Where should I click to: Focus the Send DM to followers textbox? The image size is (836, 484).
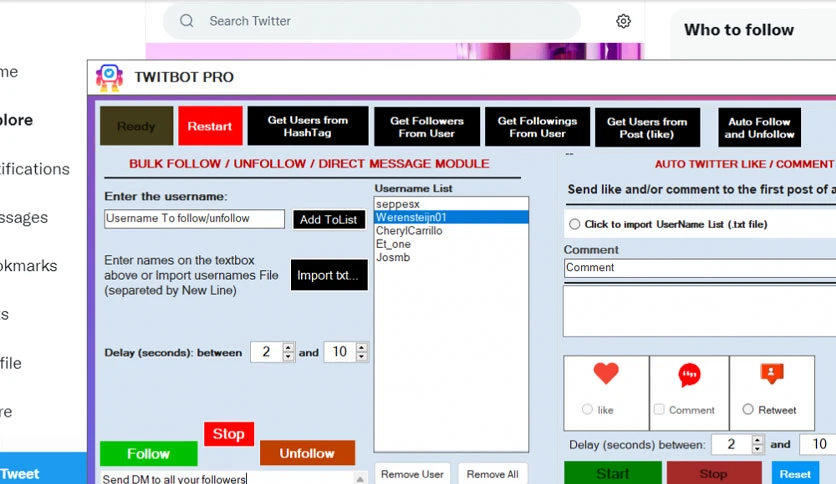(228, 478)
